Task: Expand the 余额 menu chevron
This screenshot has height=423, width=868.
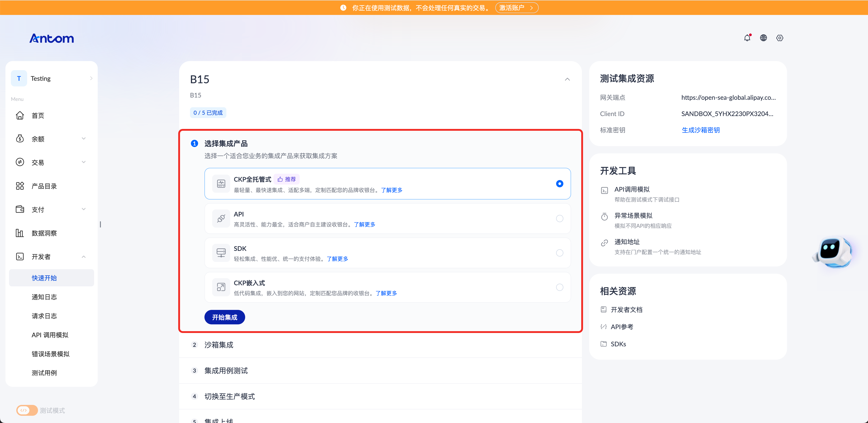Action: (x=83, y=138)
